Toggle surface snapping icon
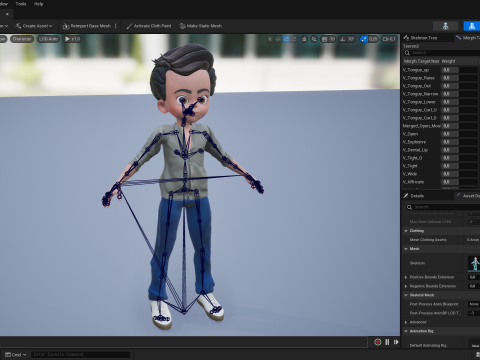The height and width of the screenshot is (360, 480). point(314,39)
